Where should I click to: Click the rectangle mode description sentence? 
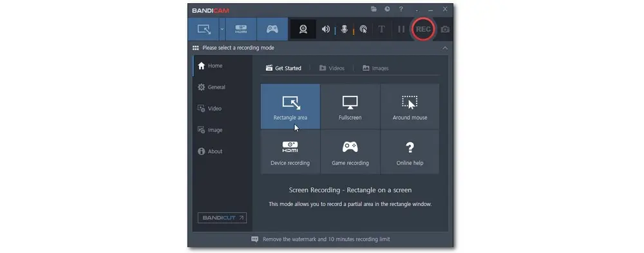point(350,204)
